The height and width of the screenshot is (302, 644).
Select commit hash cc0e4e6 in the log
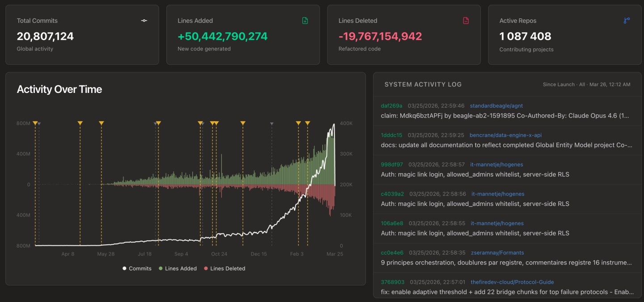tap(392, 253)
